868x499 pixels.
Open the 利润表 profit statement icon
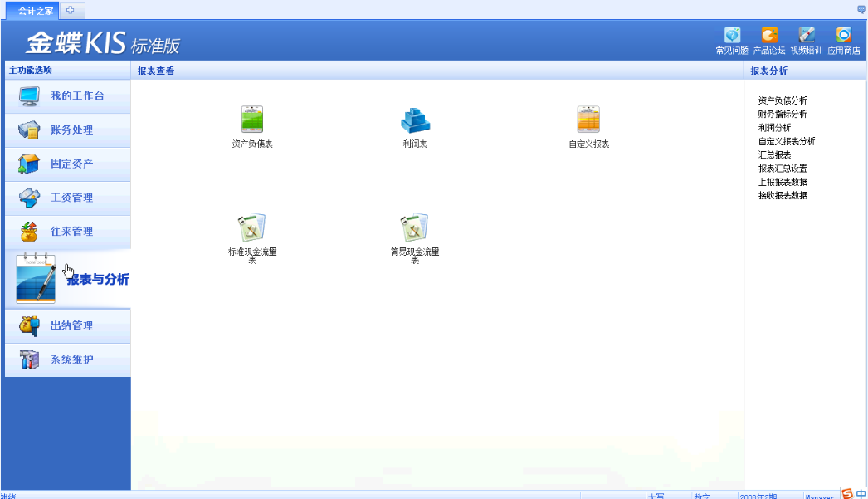click(415, 120)
